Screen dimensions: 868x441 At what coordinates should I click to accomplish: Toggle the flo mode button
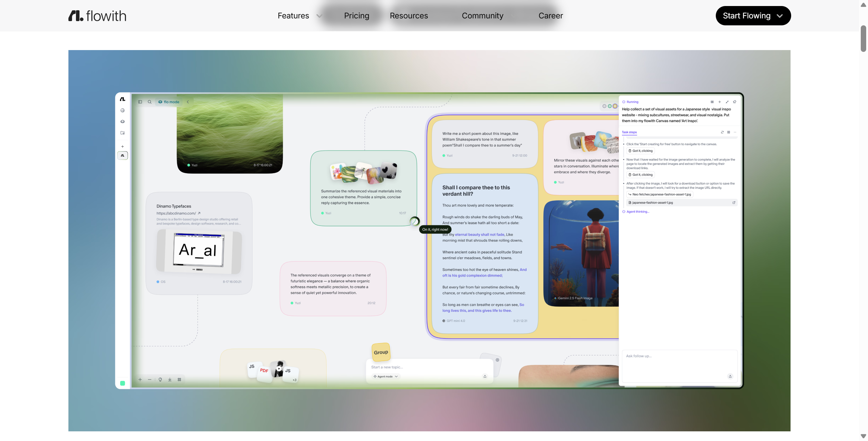169,102
